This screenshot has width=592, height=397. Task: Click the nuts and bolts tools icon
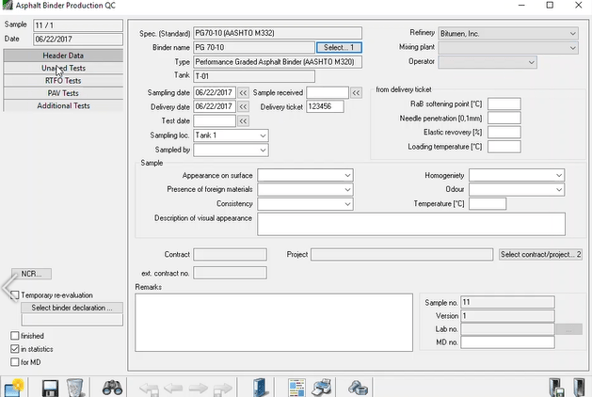click(x=358, y=388)
